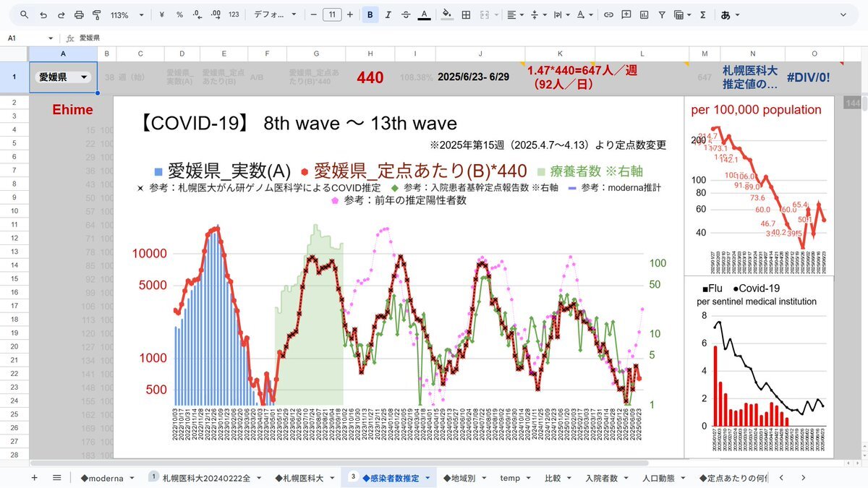Open the text color picker
This screenshot has width=868, height=488.
click(424, 14)
